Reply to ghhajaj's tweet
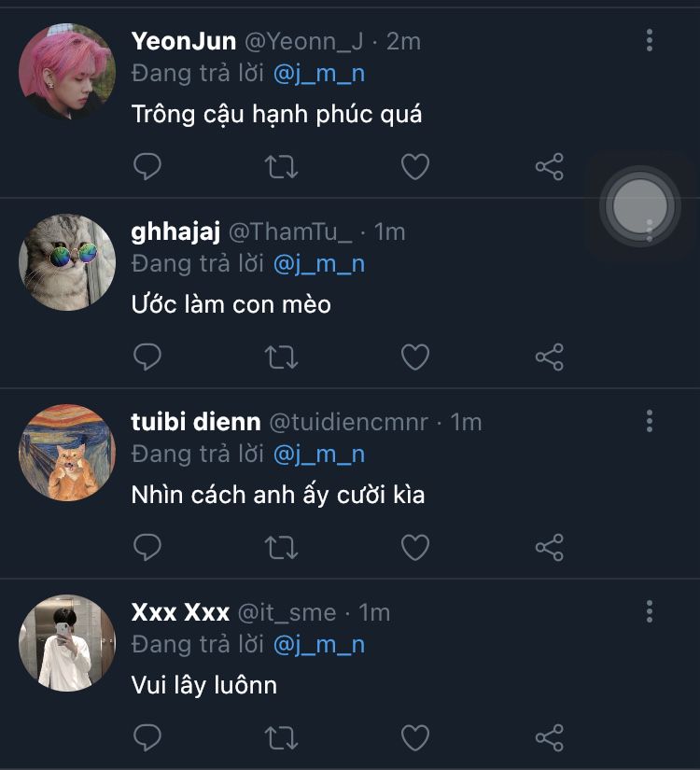700x770 pixels. coord(147,357)
